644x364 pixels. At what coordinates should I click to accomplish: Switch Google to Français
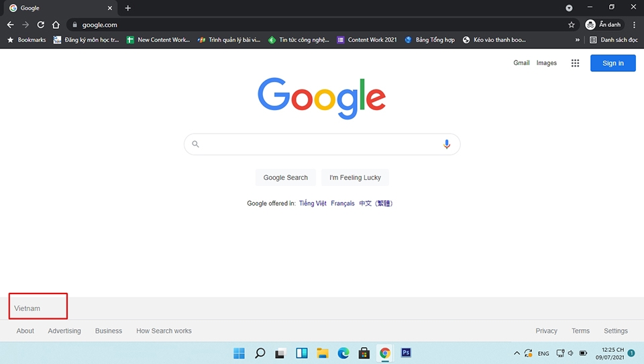343,203
